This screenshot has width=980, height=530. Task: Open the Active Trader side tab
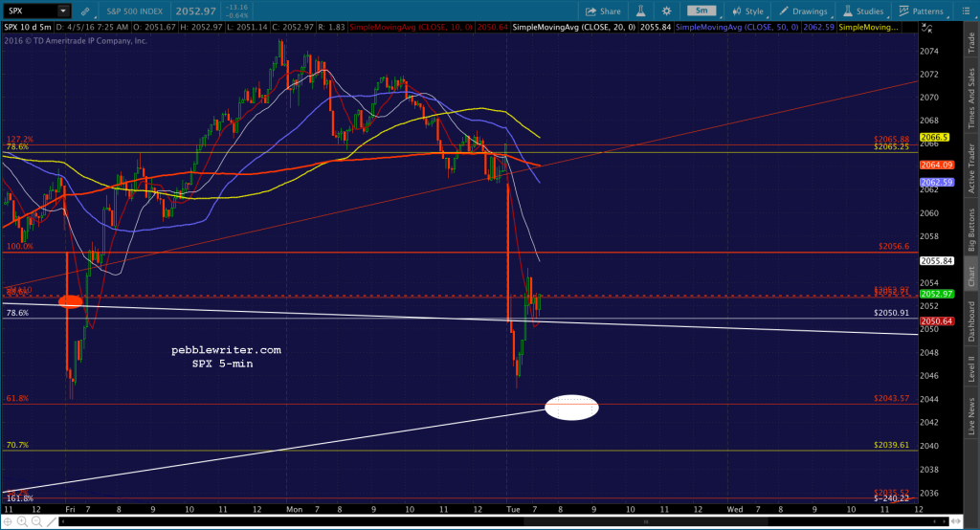pos(971,168)
